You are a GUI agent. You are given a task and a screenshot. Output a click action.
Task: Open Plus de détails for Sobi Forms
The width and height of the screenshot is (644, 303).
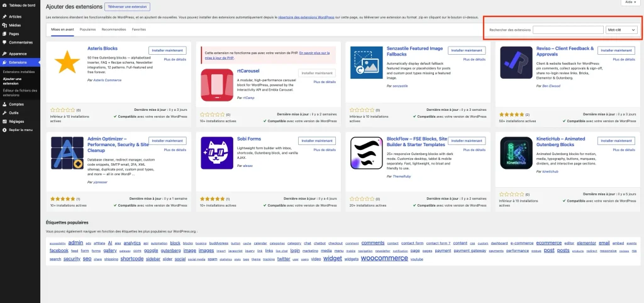[x=325, y=150]
